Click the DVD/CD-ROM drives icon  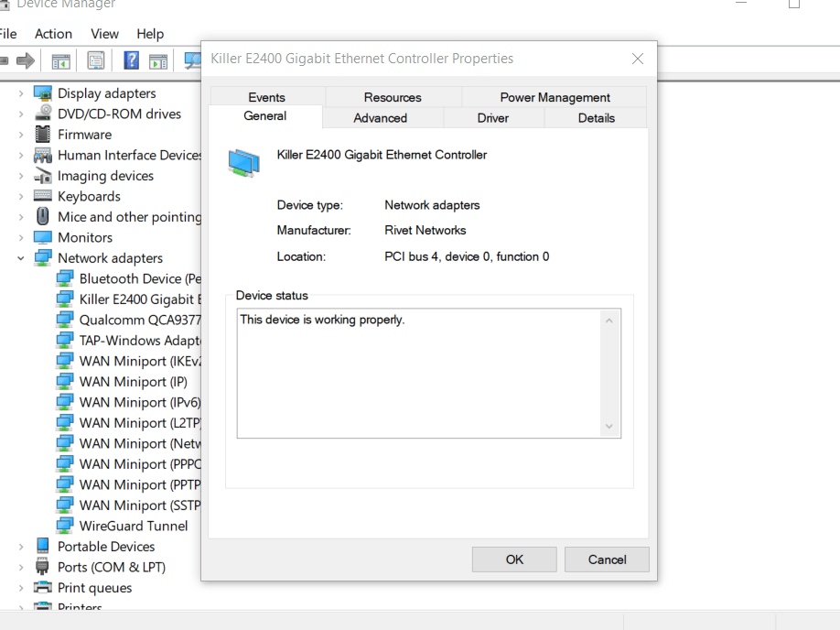click(x=43, y=114)
